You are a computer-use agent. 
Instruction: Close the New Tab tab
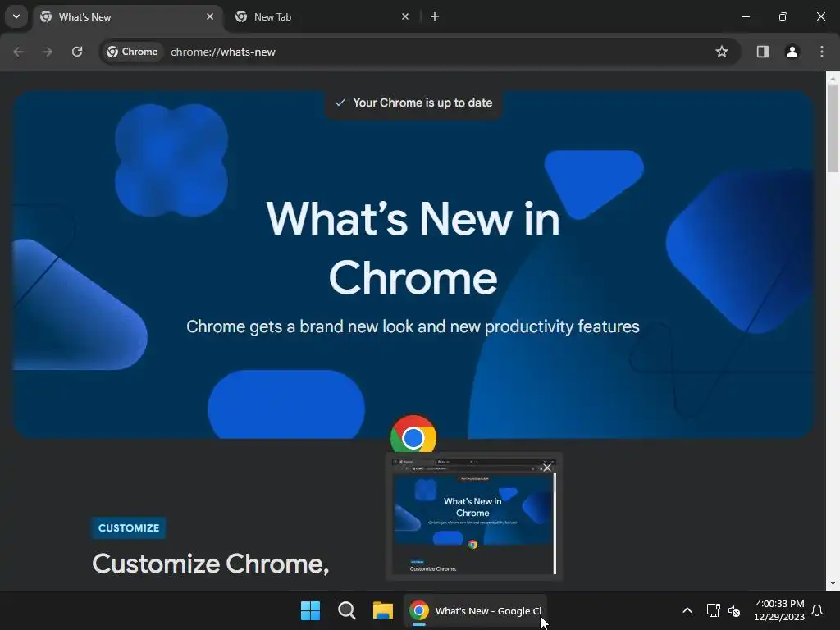pyautogui.click(x=405, y=16)
